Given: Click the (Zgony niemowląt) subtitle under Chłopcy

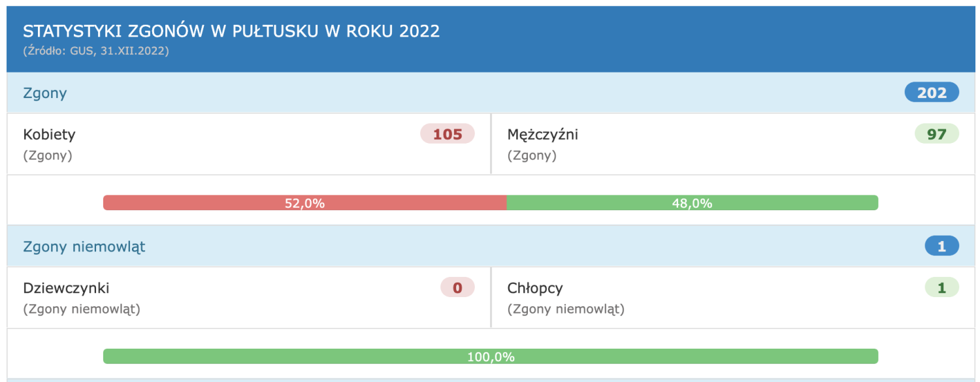Looking at the screenshot, I should click(566, 309).
